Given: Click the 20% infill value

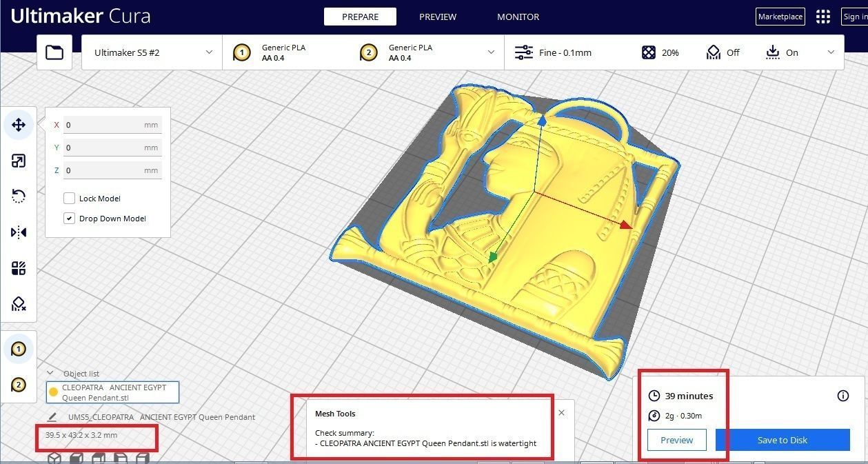Looking at the screenshot, I should click(670, 52).
